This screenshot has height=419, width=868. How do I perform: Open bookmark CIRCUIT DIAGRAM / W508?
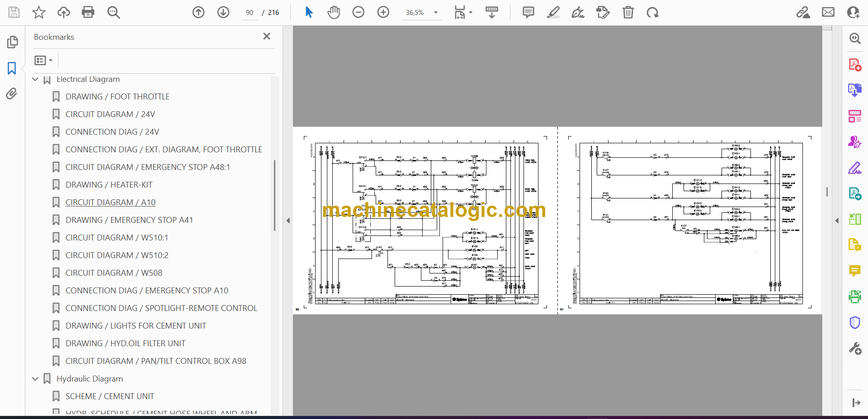coord(114,273)
